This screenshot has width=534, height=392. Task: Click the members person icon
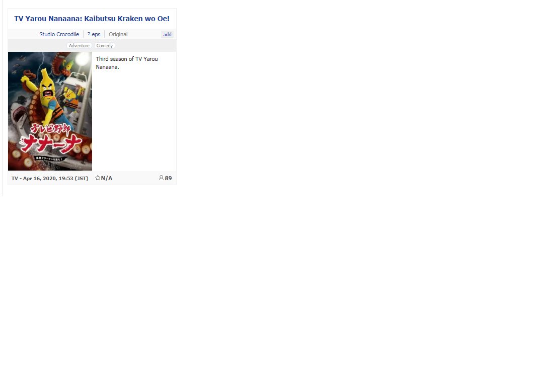(161, 178)
